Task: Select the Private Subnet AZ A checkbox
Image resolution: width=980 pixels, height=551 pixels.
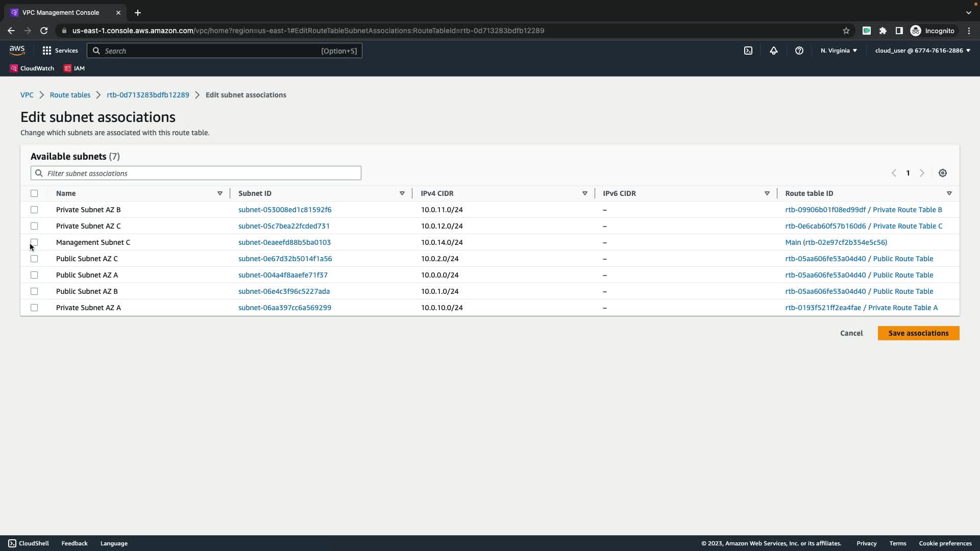Action: [34, 308]
